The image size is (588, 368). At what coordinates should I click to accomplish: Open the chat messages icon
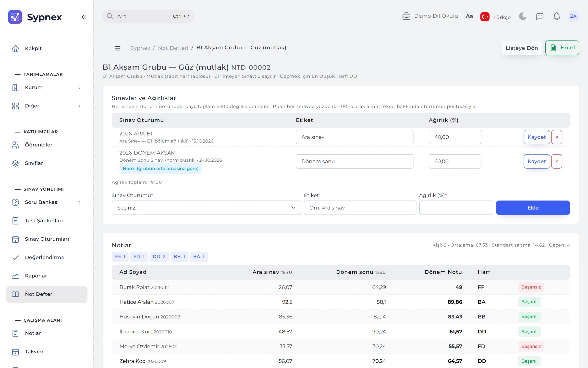coord(540,16)
